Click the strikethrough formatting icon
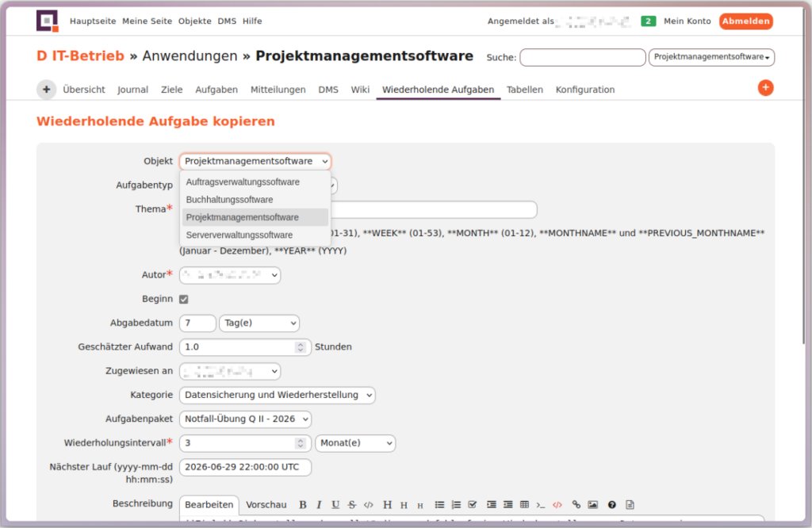 pyautogui.click(x=352, y=505)
